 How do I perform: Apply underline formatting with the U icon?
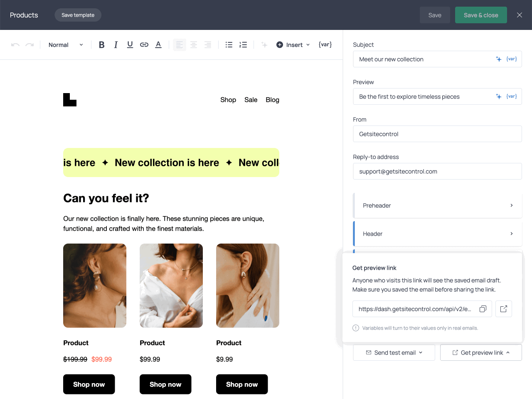pos(130,44)
